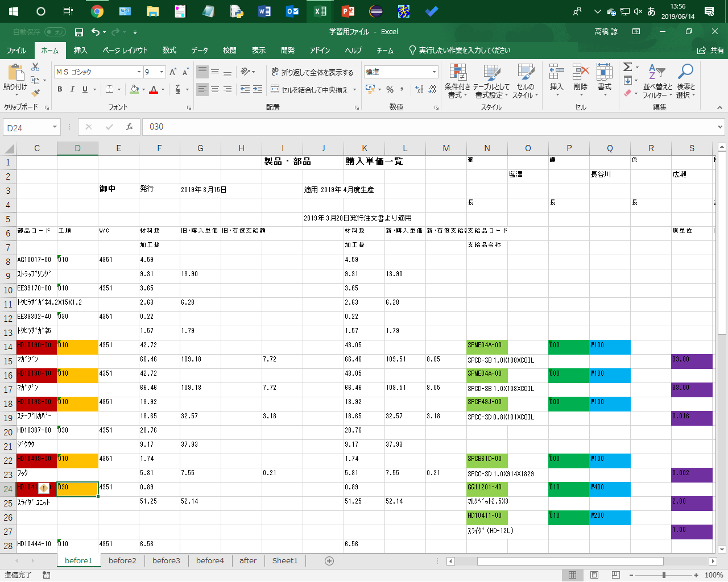Screen dimensions: 728x582
Task: Open the number format dropdown
Action: 434,72
